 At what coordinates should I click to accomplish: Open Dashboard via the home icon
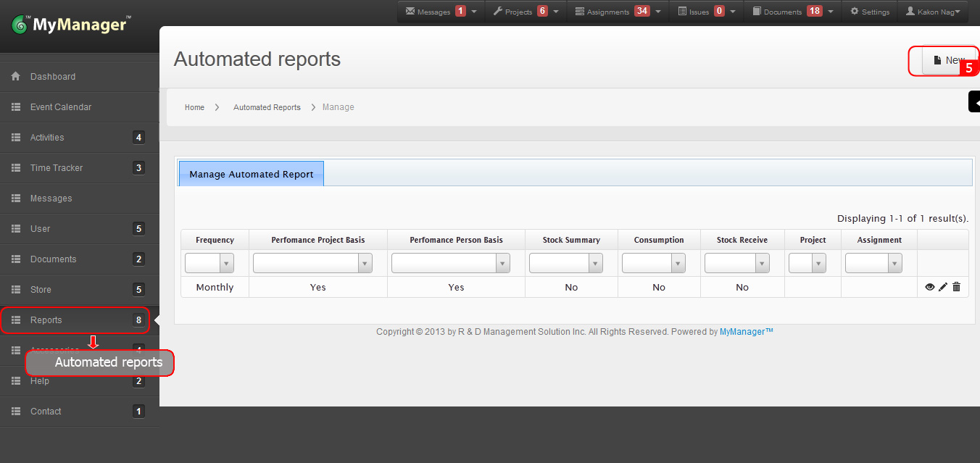tap(16, 77)
